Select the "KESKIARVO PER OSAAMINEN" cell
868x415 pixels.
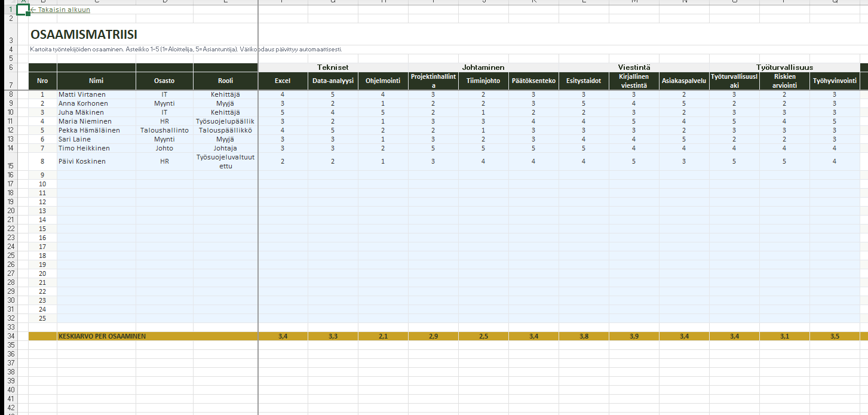coord(102,336)
